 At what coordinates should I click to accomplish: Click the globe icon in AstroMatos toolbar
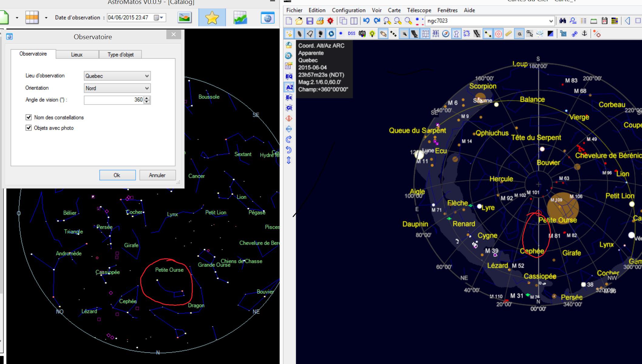point(267,18)
